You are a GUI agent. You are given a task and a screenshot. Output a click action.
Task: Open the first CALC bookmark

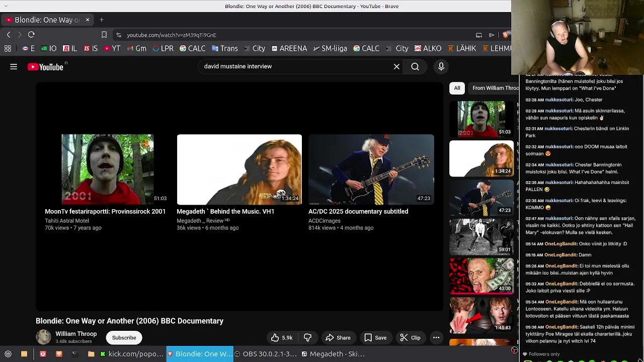point(193,48)
